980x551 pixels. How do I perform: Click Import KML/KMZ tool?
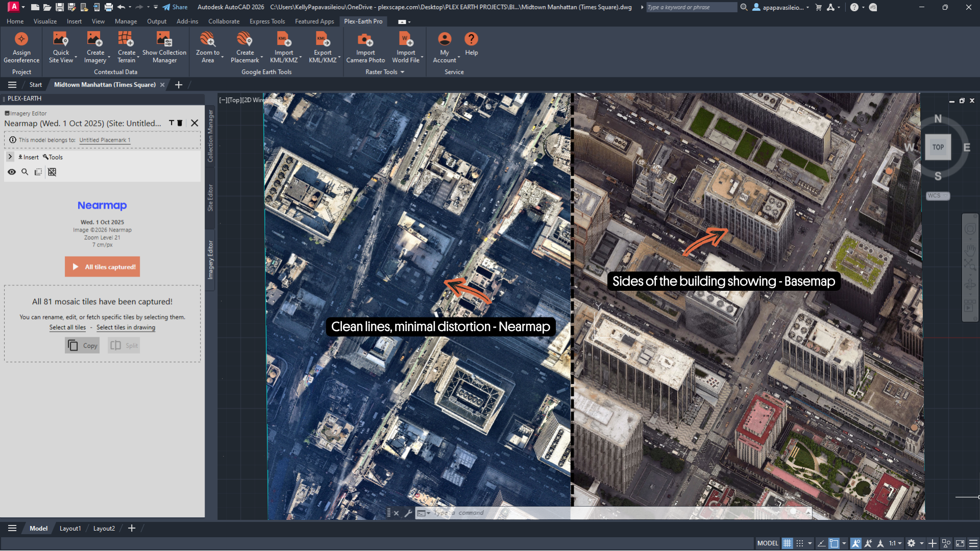pos(284,48)
